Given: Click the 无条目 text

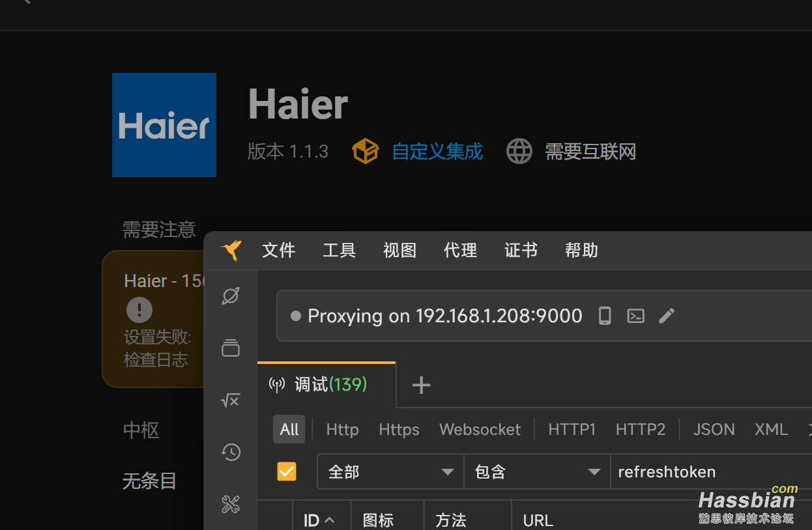Looking at the screenshot, I should pyautogui.click(x=150, y=481).
